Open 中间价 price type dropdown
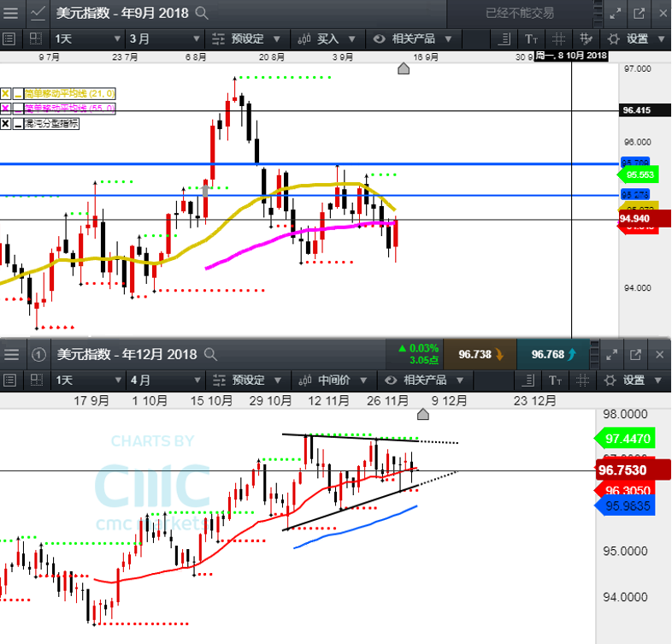 [333, 381]
